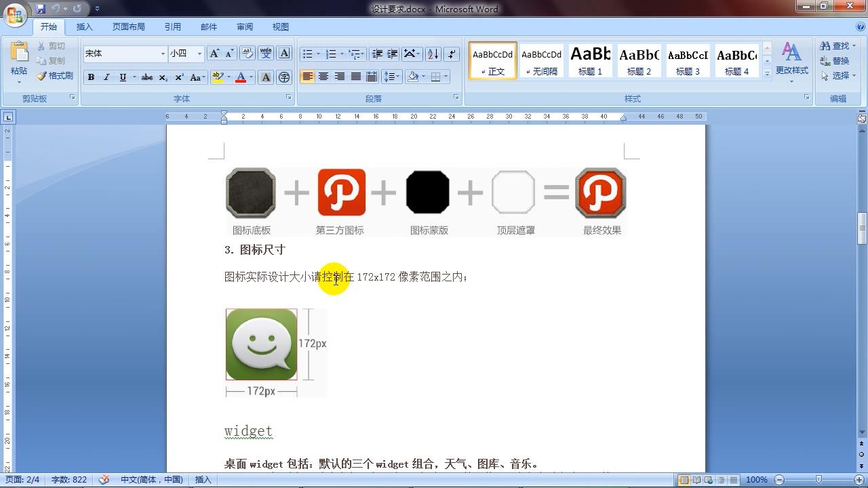Open 选择 dropdown in editing group
This screenshot has height=488, width=868.
(838, 76)
